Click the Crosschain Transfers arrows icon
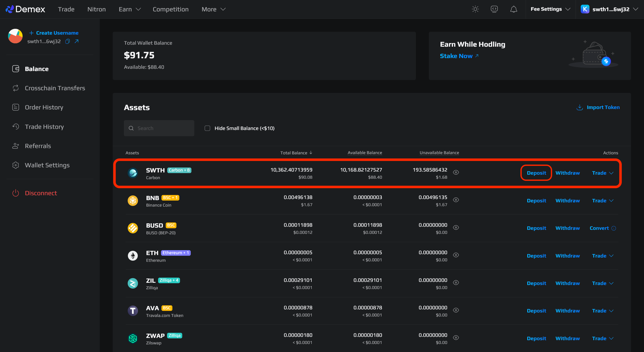The width and height of the screenshot is (644, 352). (x=15, y=88)
